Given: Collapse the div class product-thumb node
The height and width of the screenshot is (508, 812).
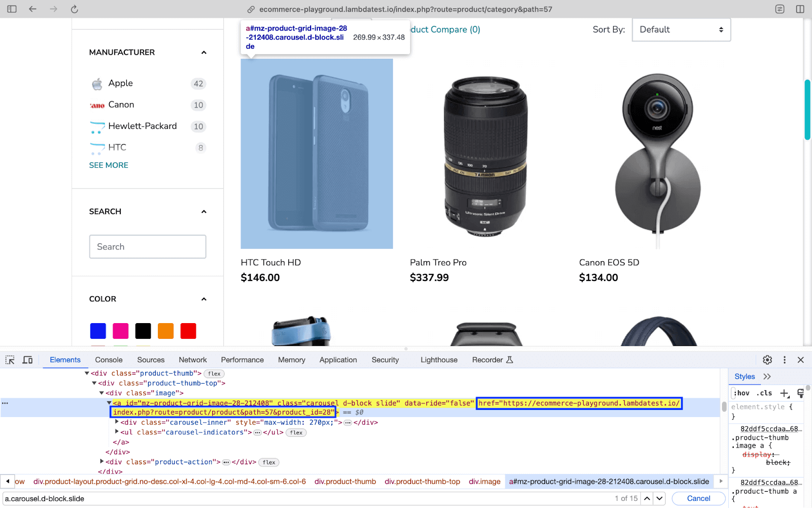Looking at the screenshot, I should click(x=87, y=373).
